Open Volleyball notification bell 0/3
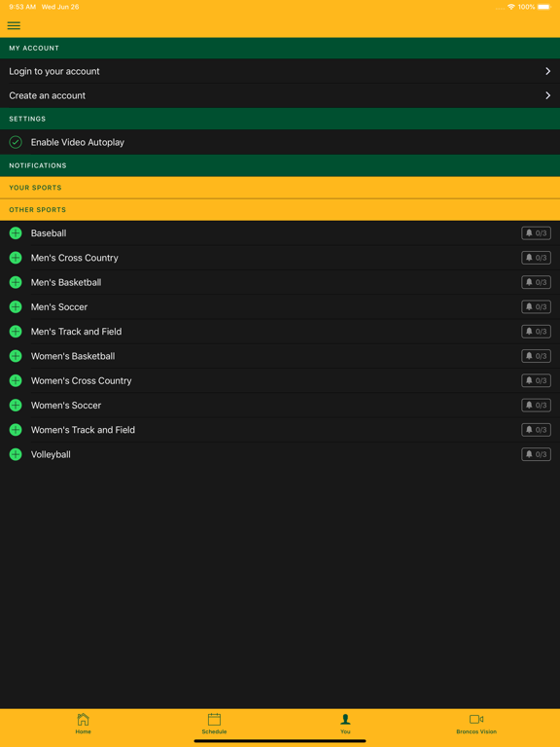Screen dimensions: 560x747 [x=536, y=454]
